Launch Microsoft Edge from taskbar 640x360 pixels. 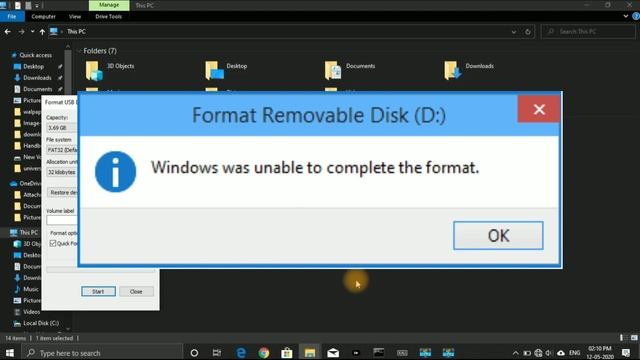pos(241,353)
